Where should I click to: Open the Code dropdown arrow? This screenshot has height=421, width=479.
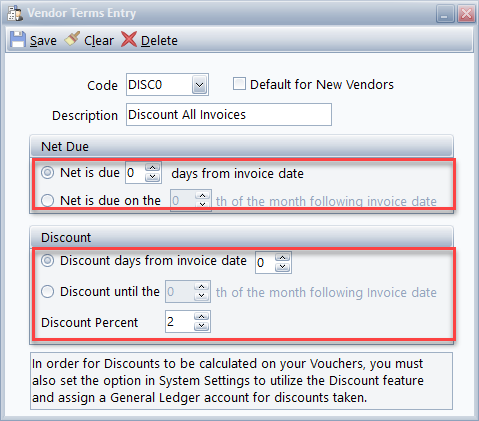(200, 85)
